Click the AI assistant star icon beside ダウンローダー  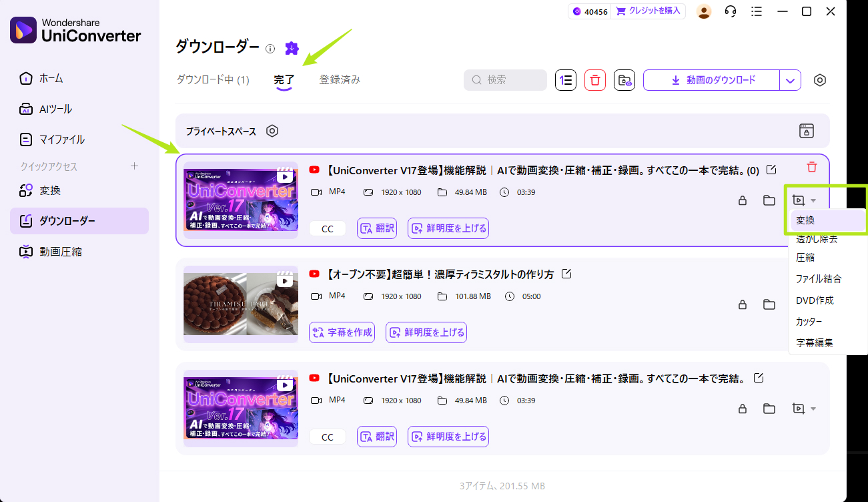pyautogui.click(x=291, y=48)
